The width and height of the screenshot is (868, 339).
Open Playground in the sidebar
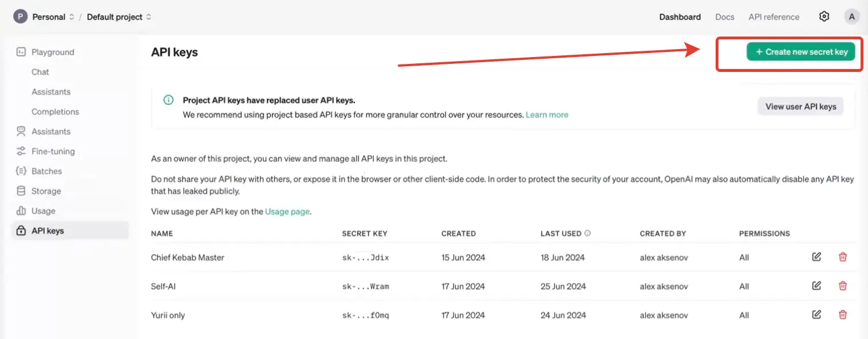click(x=53, y=52)
